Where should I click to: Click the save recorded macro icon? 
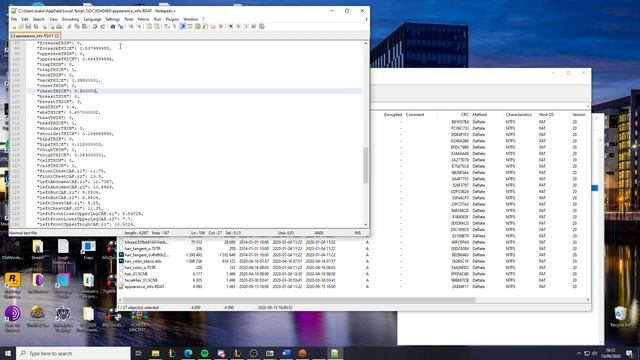click(261, 27)
